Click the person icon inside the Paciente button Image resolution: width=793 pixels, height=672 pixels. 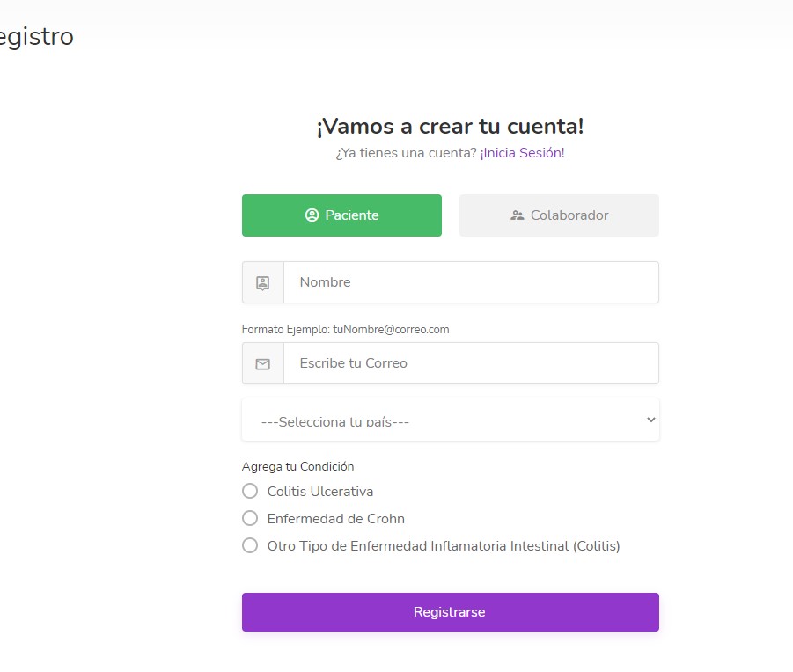(x=312, y=215)
